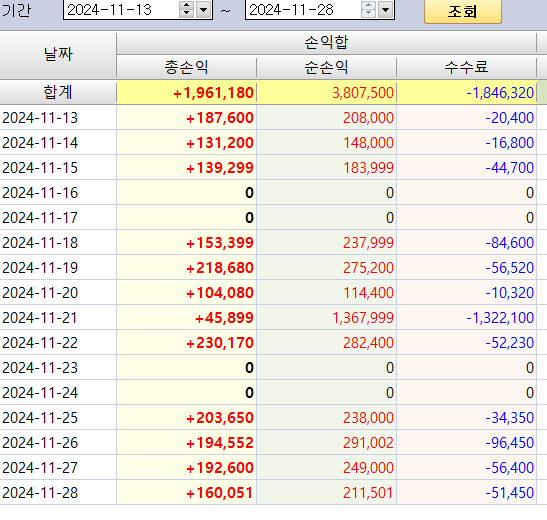Select the 합계 total row label

(x=58, y=92)
